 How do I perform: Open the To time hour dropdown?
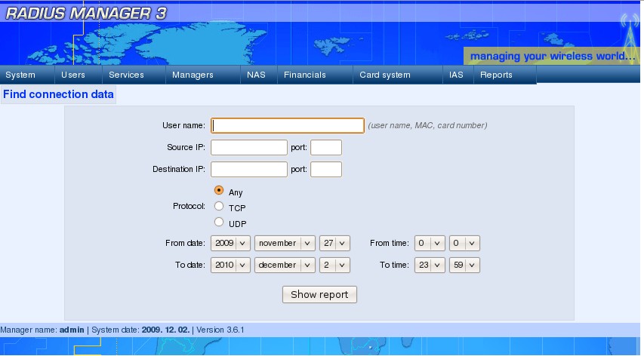pos(430,265)
